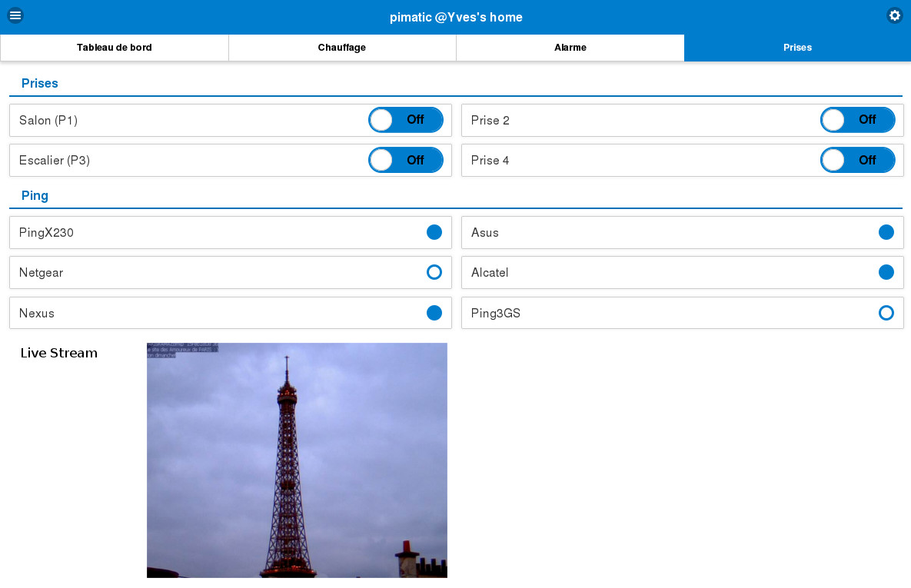The image size is (911, 588).
Task: Click the pimatic @Yves's home title
Action: pos(456,17)
